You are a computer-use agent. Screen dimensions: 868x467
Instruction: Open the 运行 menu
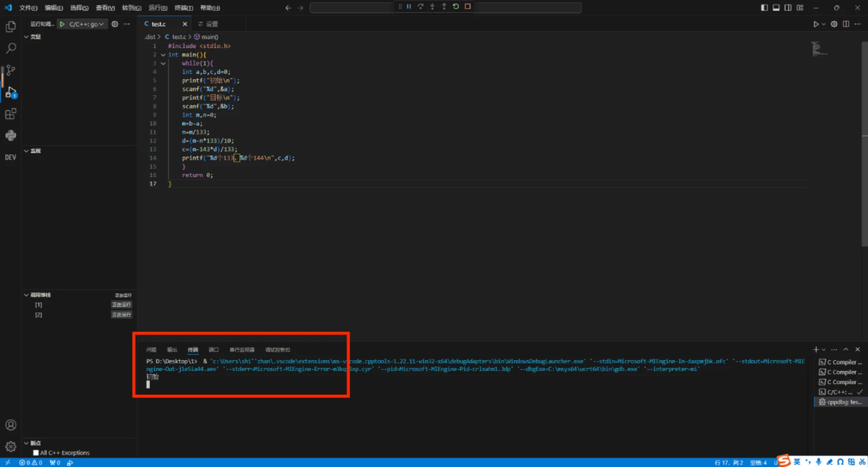coord(158,8)
